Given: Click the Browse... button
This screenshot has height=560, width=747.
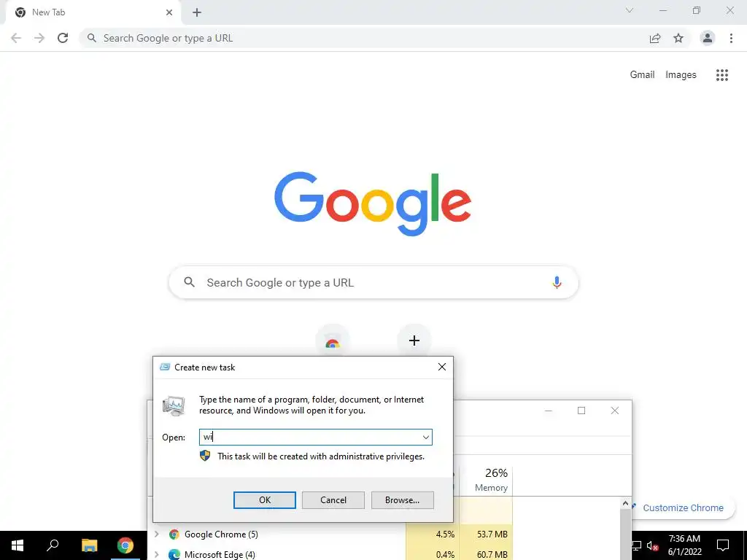Looking at the screenshot, I should pos(402,500).
